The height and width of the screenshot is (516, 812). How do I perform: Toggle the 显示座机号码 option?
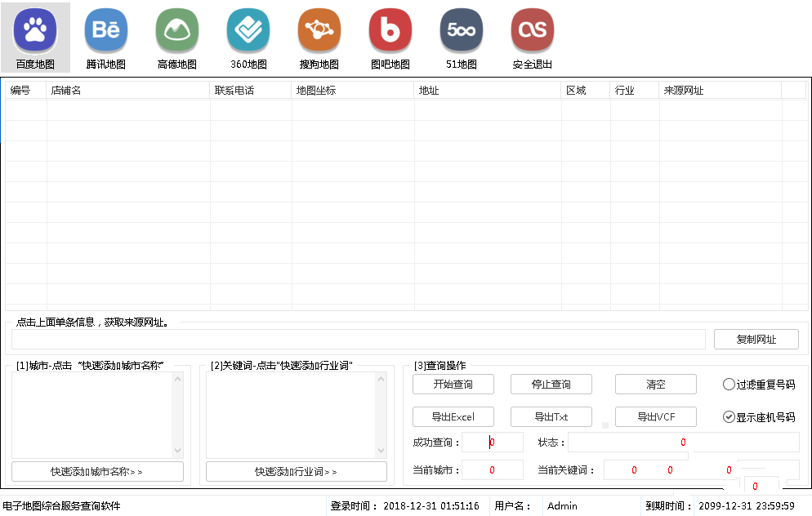pos(759,417)
